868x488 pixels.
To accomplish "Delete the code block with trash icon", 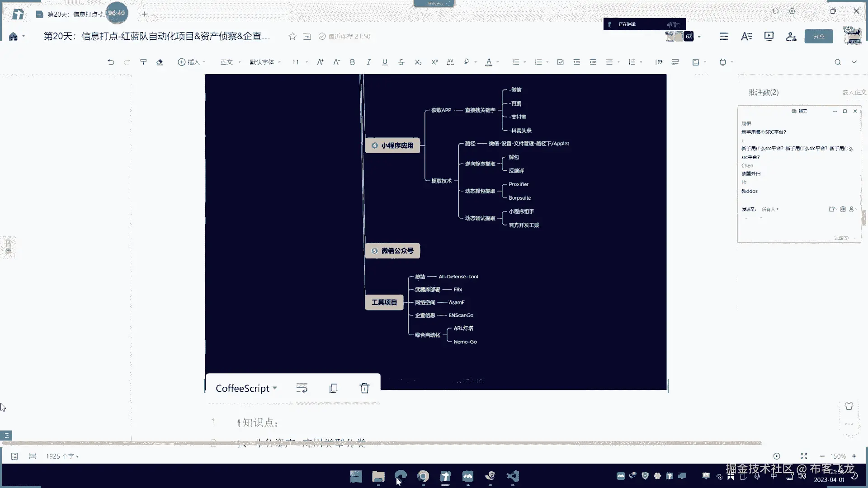I will click(364, 388).
